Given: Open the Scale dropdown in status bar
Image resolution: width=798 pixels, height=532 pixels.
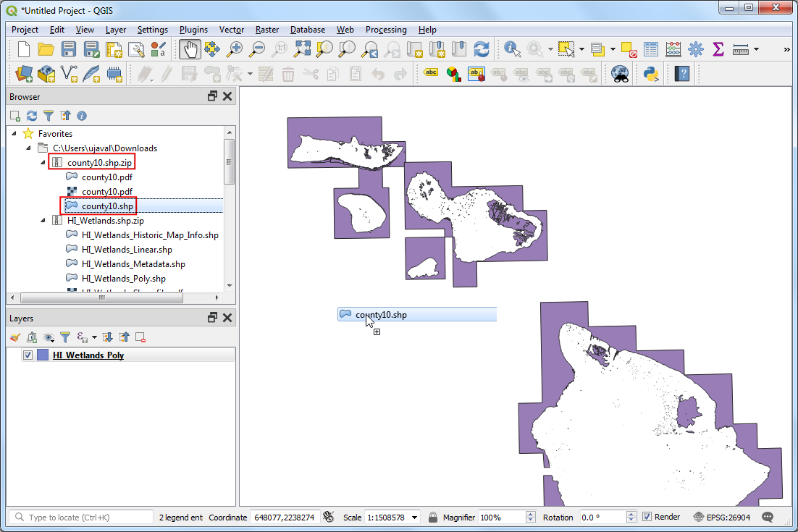Looking at the screenshot, I should (x=414, y=518).
